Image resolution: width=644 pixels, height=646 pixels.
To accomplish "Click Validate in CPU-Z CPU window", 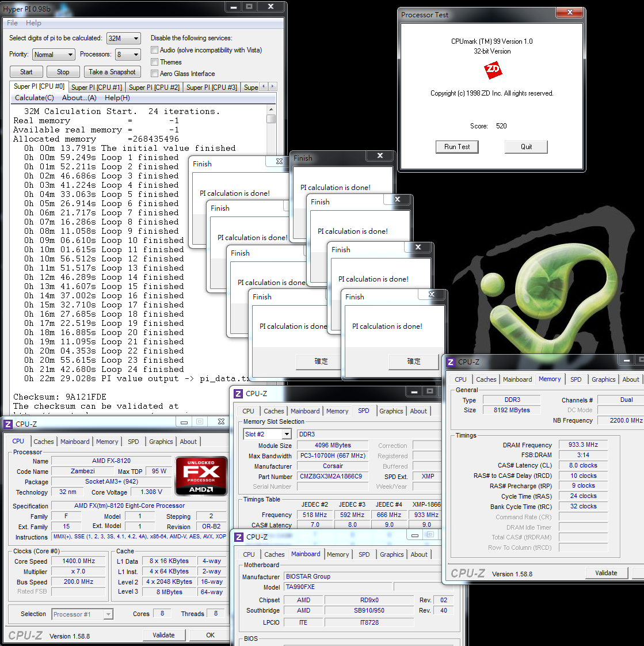I will point(164,635).
